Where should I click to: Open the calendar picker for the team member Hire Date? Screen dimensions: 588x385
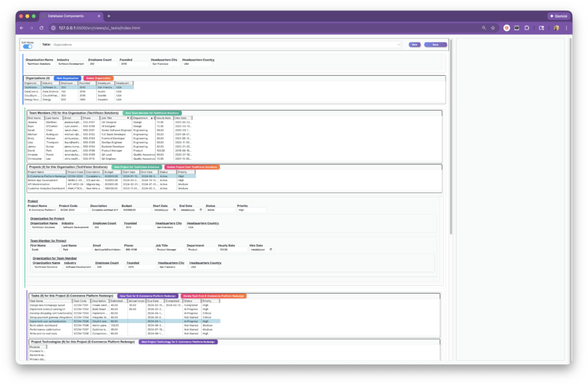pyautogui.click(x=271, y=249)
